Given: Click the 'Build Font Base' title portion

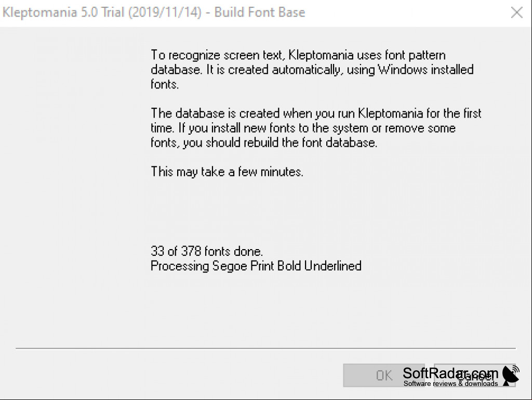Looking at the screenshot, I should click(260, 12).
